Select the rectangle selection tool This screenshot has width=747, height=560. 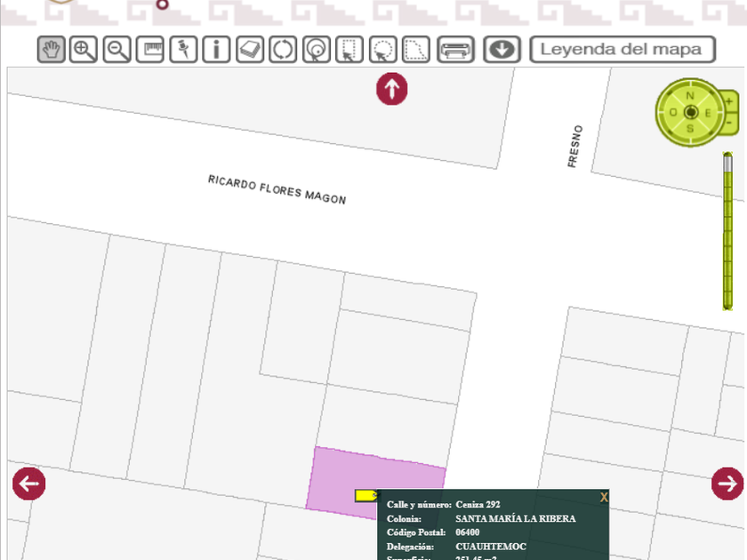349,50
